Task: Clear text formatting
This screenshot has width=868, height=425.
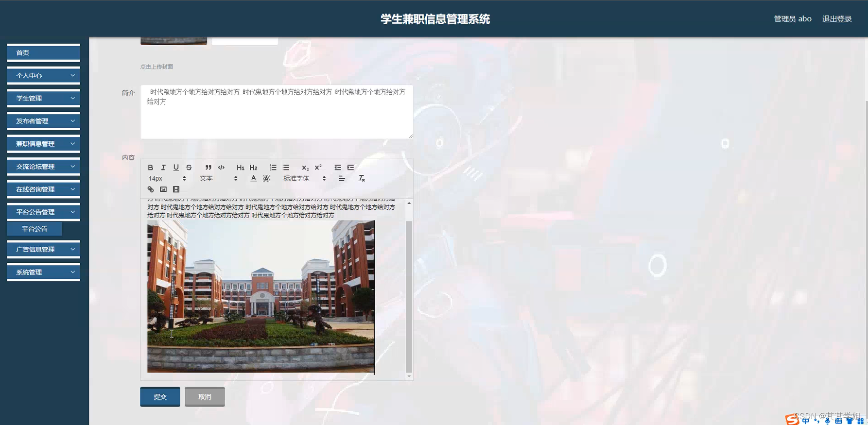Action: 362,178
